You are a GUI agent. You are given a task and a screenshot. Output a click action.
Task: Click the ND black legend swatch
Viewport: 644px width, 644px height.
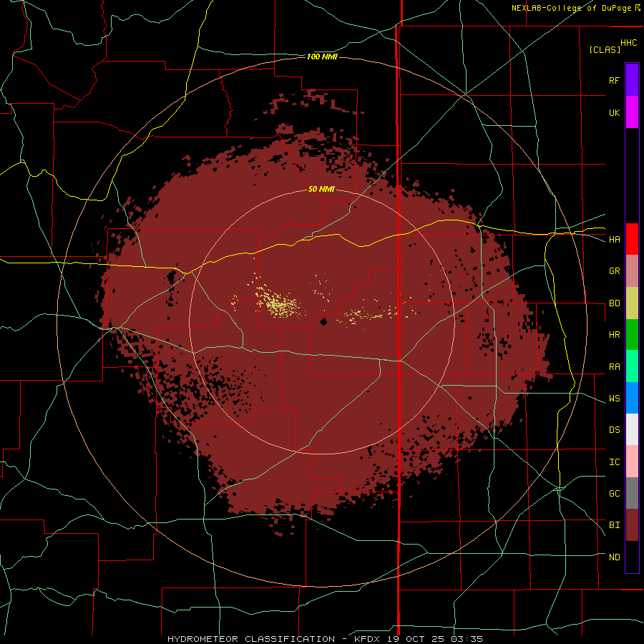point(632,557)
